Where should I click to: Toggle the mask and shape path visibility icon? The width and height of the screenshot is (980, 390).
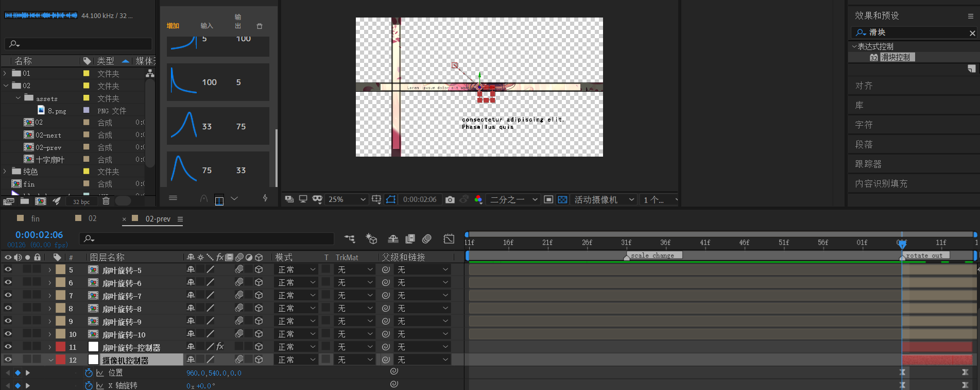coord(391,199)
